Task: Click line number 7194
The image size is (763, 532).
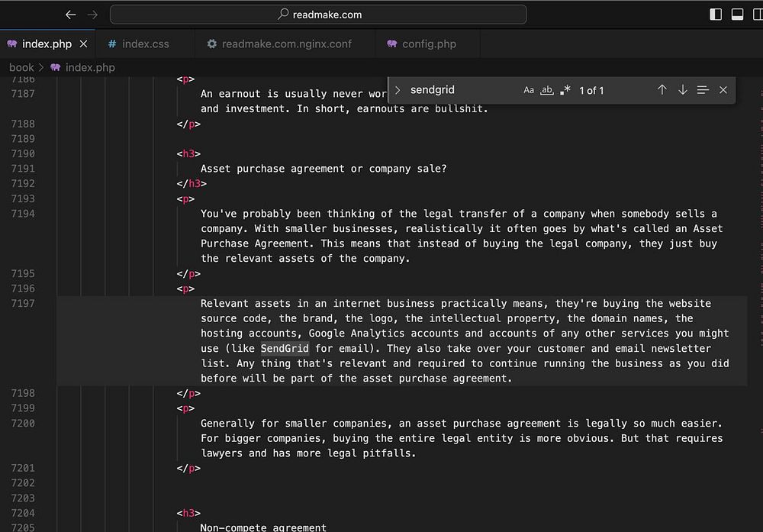Action: click(x=23, y=214)
